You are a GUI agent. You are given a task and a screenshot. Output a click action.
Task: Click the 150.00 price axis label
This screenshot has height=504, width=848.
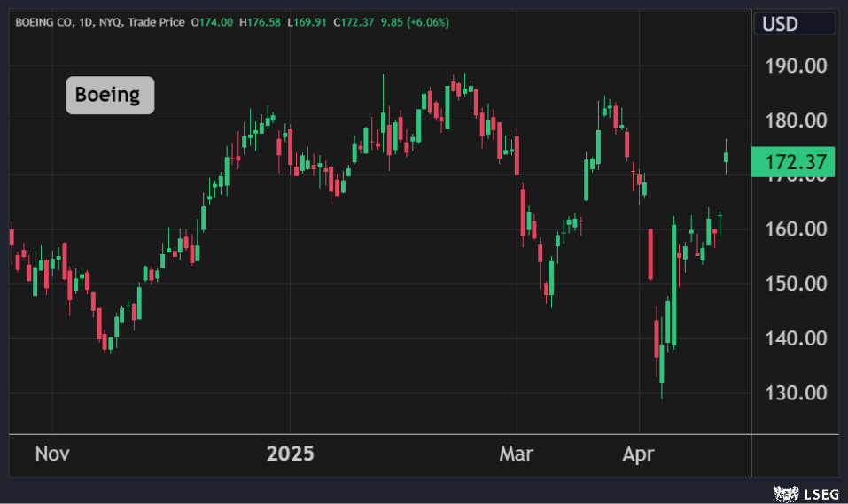[795, 284]
